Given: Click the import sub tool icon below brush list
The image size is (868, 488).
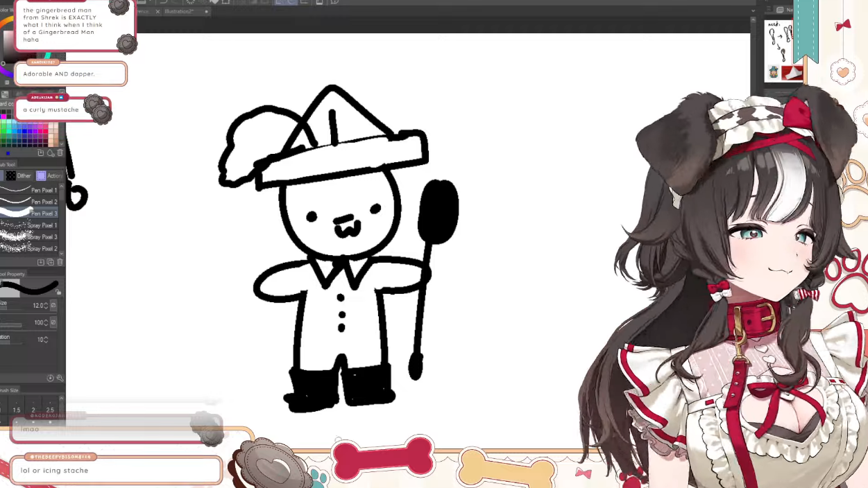Looking at the screenshot, I should click(41, 262).
